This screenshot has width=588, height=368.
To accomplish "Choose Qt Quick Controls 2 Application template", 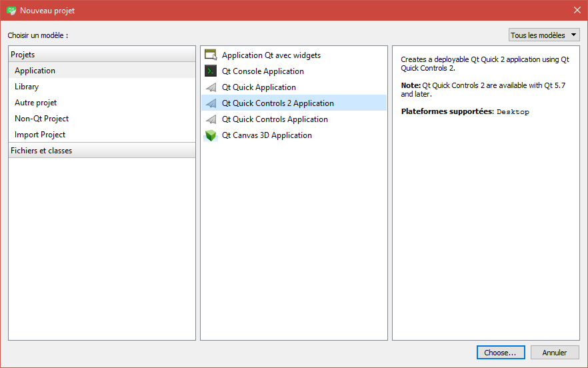I will [x=294, y=103].
